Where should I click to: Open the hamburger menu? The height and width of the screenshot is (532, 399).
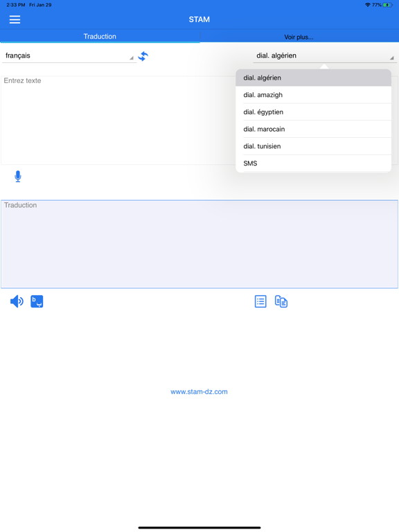15,19
